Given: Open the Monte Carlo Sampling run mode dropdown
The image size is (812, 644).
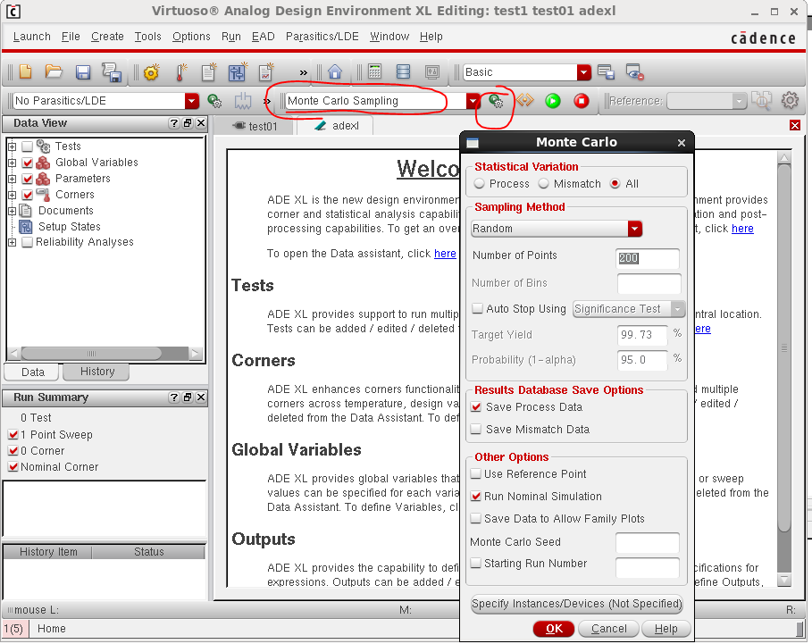Looking at the screenshot, I should (383, 100).
